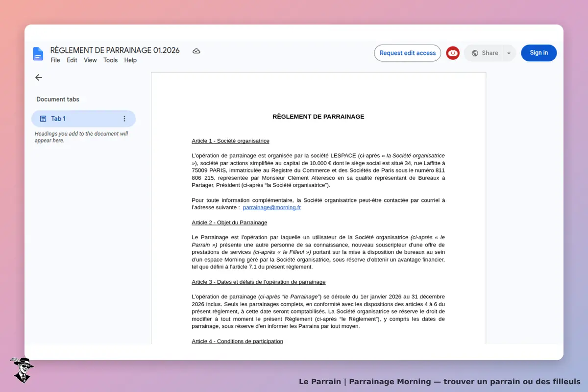Click the Document tabs heading
Image resolution: width=588 pixels, height=392 pixels.
pos(58,99)
